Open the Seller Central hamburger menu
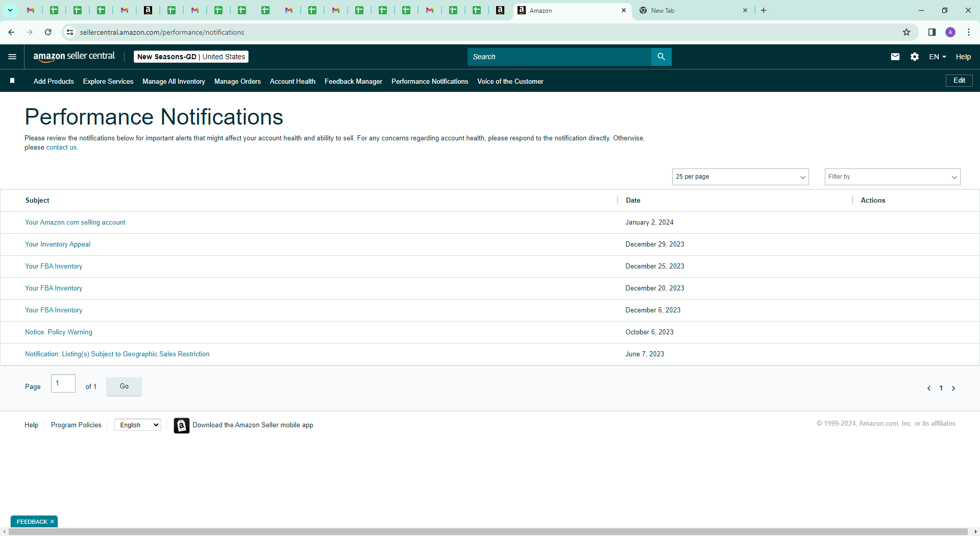980x536 pixels. pos(12,57)
